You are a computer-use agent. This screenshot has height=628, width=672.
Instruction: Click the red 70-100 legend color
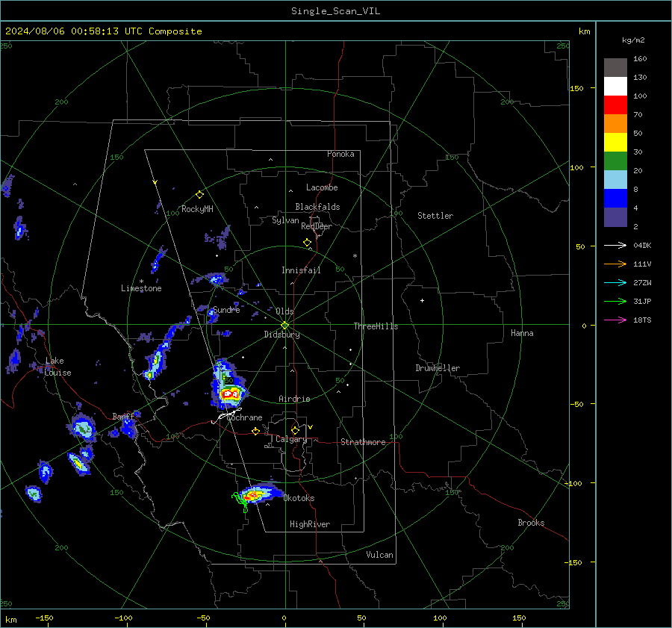[615, 105]
